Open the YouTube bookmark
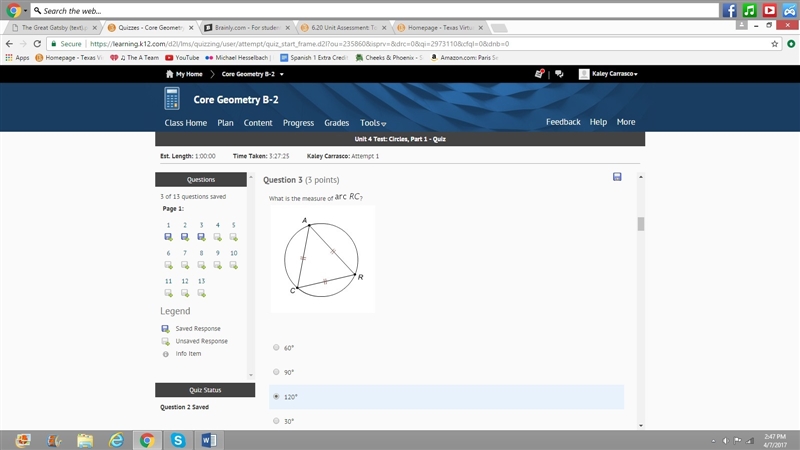Screen dimensions: 800x450 tap(182, 58)
